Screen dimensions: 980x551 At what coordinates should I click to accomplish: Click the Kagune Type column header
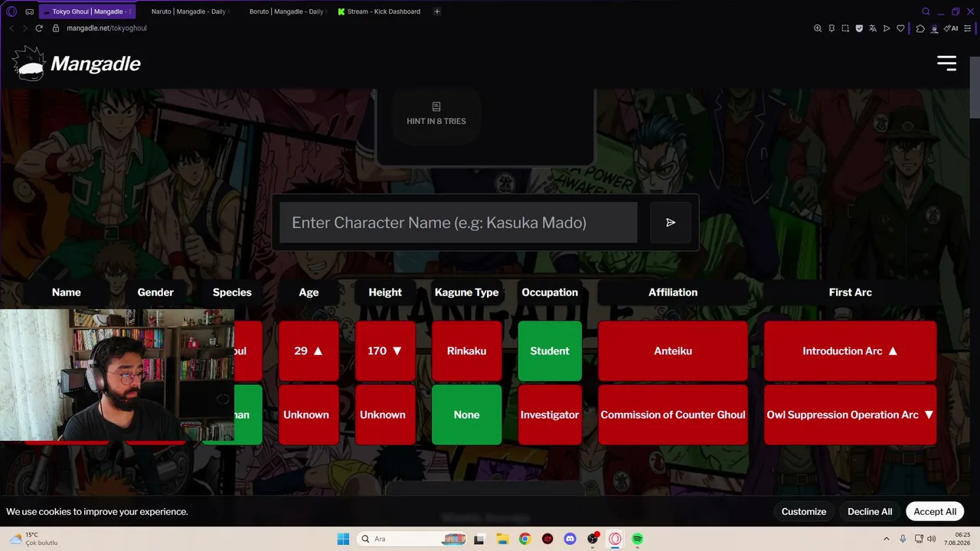466,292
